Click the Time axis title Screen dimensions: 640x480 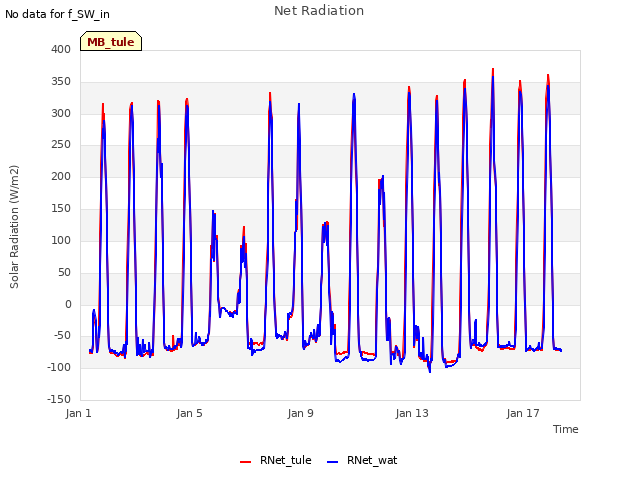click(565, 429)
